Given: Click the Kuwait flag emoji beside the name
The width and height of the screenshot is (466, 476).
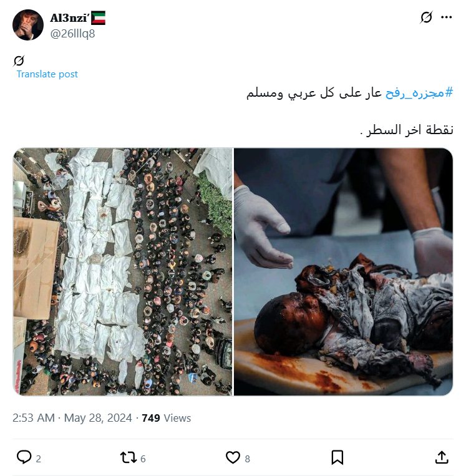Looking at the screenshot, I should point(99,18).
